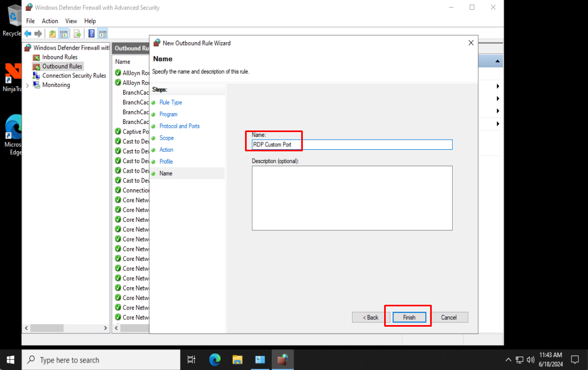Open Microsoft Edge from the taskbar
The width and height of the screenshot is (588, 370).
[215, 360]
